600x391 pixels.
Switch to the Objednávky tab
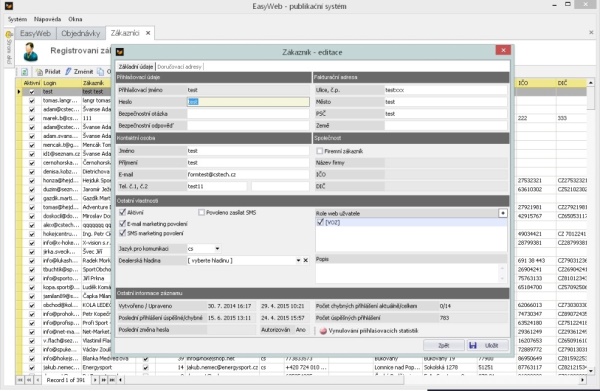click(81, 33)
